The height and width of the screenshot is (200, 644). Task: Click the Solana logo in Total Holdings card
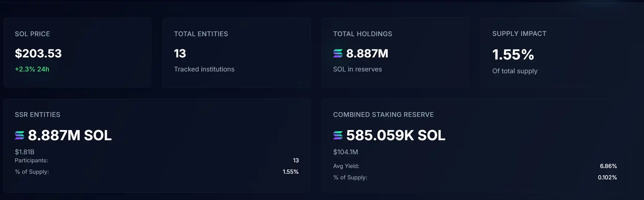tap(338, 54)
